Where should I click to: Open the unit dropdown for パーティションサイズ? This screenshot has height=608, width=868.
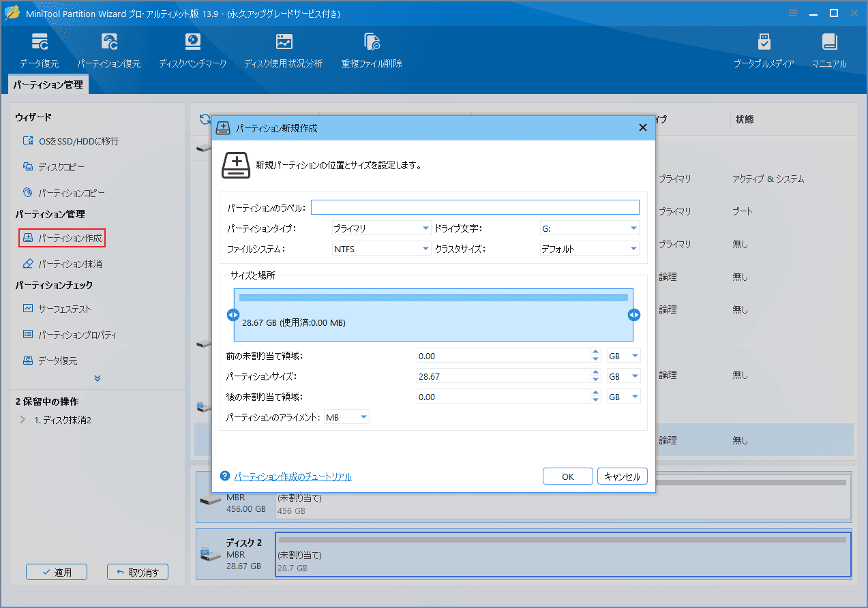[x=623, y=376]
